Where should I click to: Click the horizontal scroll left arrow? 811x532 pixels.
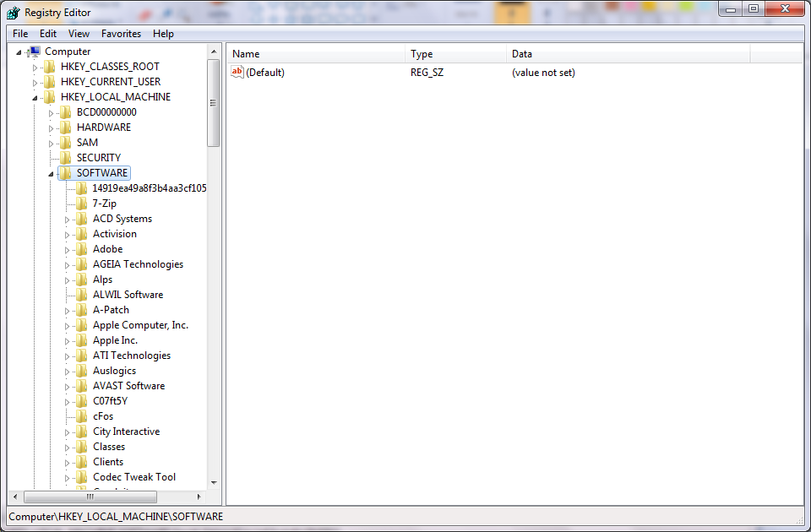(15, 497)
